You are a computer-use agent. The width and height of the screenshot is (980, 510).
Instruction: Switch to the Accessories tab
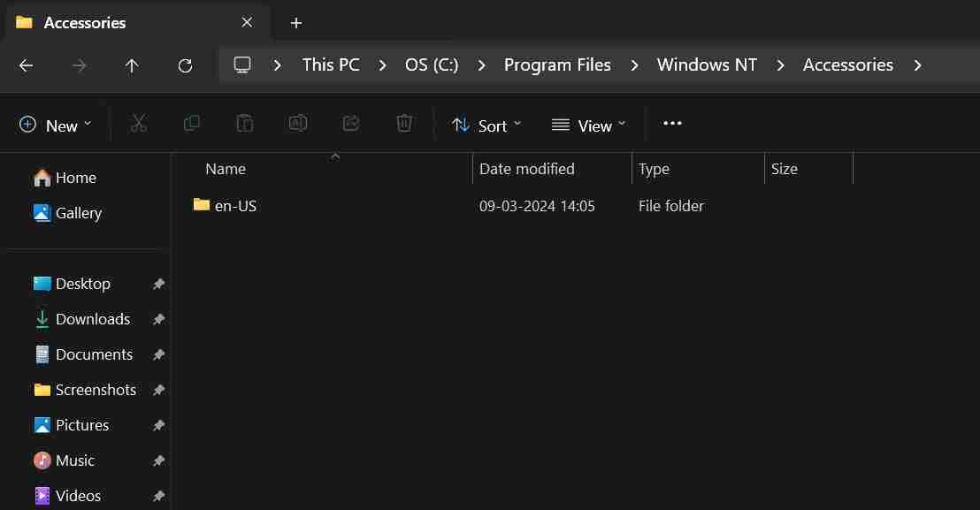pyautogui.click(x=84, y=22)
